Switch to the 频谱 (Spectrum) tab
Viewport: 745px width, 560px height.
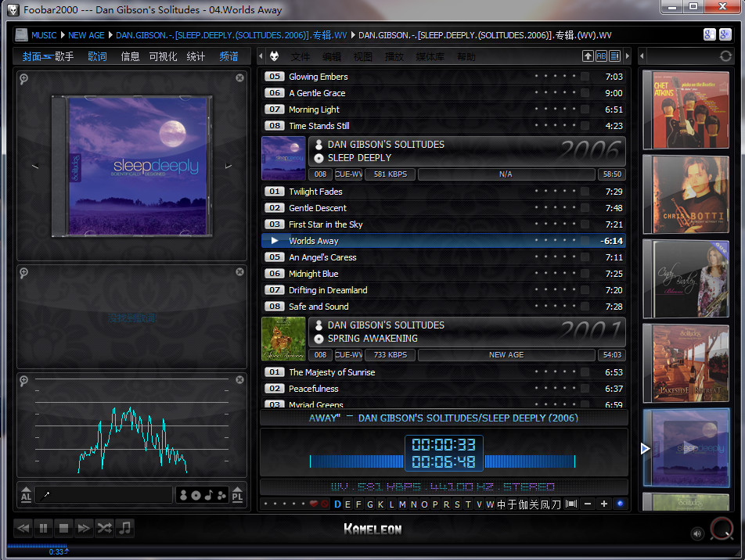click(x=229, y=56)
